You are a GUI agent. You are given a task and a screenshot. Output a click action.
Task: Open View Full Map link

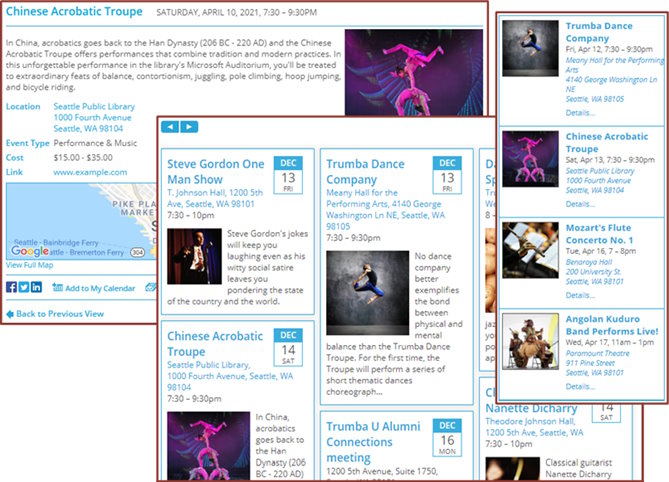29,265
